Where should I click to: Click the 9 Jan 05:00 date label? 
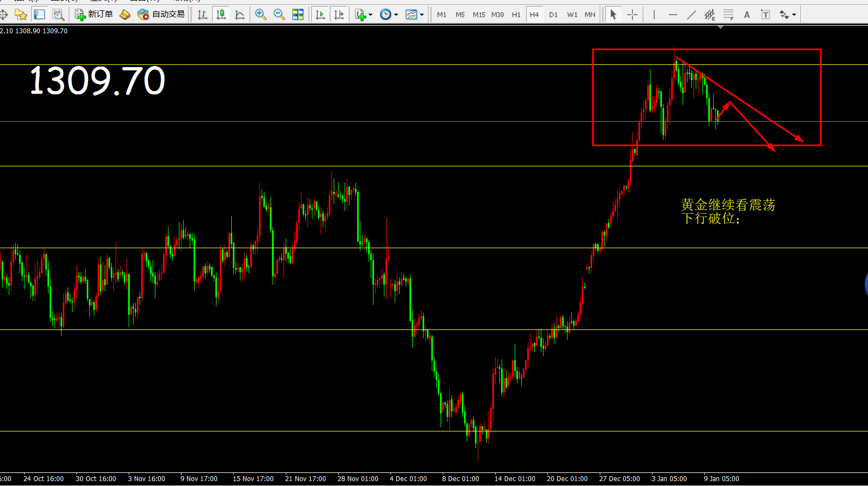click(x=721, y=479)
